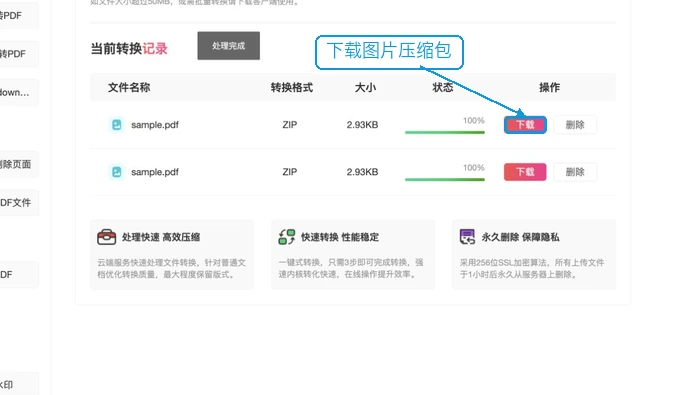Click the first sample.pdf filename
Viewport: 700px width, 395px height.
(154, 125)
